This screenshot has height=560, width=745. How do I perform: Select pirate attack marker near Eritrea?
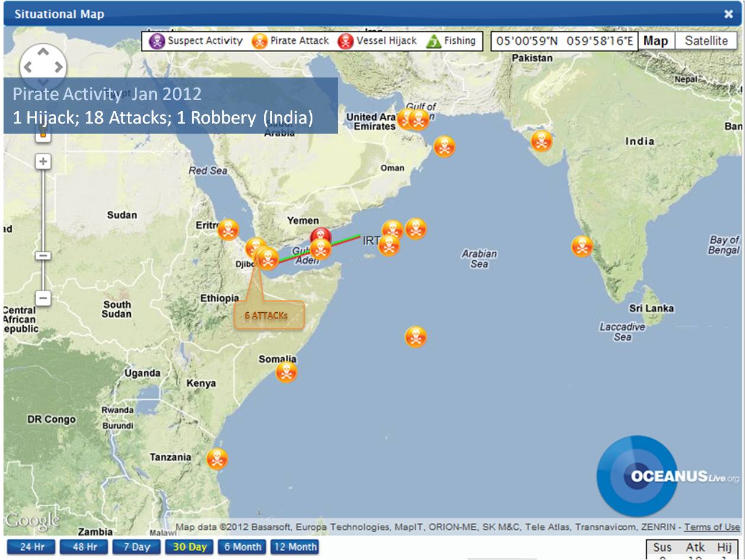click(x=228, y=229)
